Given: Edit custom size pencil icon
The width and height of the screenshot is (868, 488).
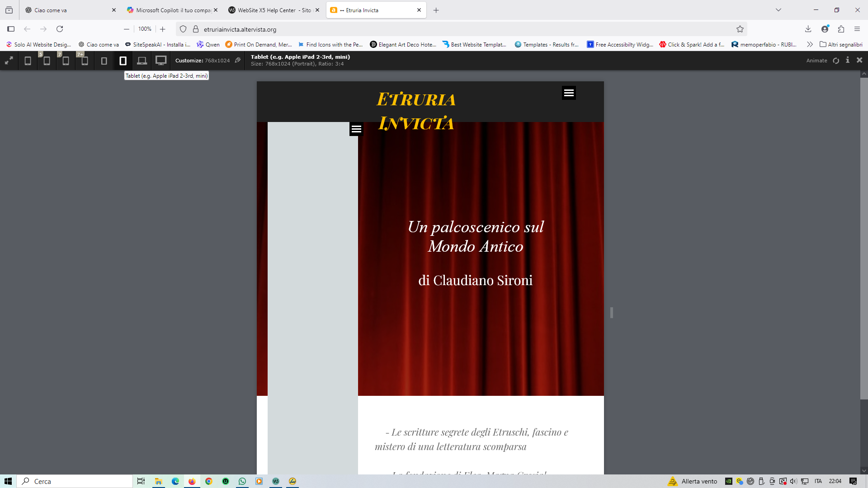Looking at the screenshot, I should point(238,60).
